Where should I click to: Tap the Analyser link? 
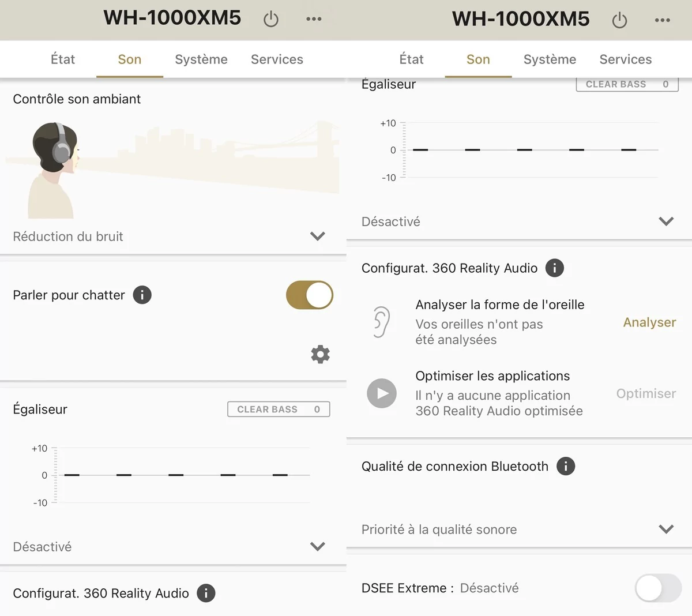click(649, 322)
